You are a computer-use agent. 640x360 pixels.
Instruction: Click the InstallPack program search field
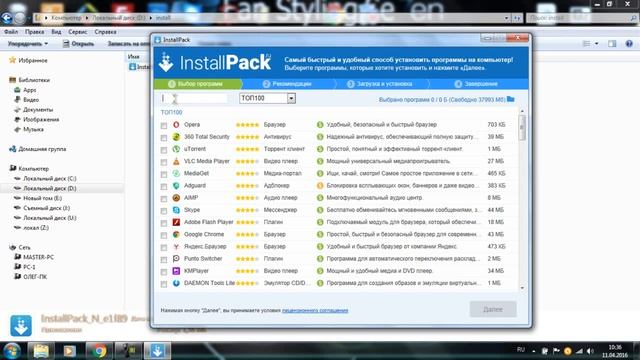[193, 98]
